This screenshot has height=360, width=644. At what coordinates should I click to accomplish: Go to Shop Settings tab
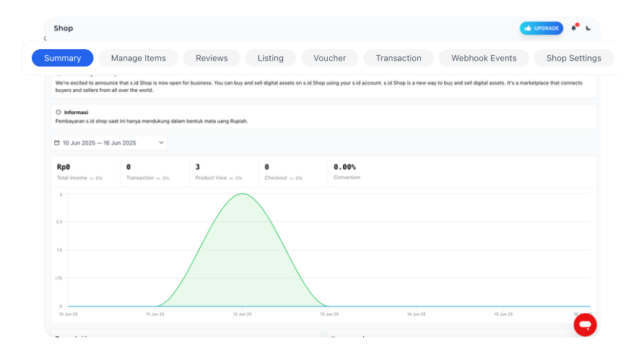574,58
